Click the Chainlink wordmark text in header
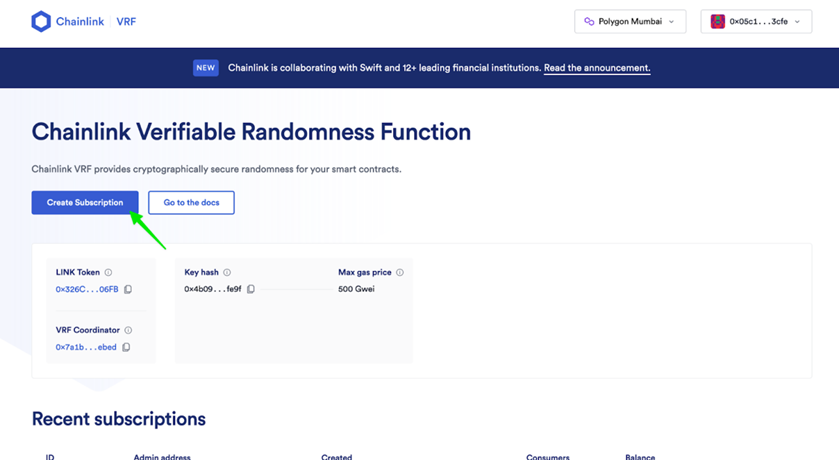The width and height of the screenshot is (839, 460). 80,21
